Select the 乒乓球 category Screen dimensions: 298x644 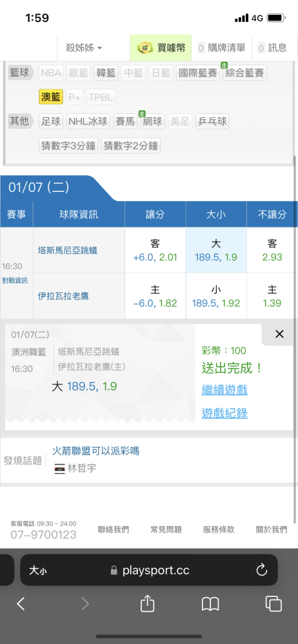(212, 122)
